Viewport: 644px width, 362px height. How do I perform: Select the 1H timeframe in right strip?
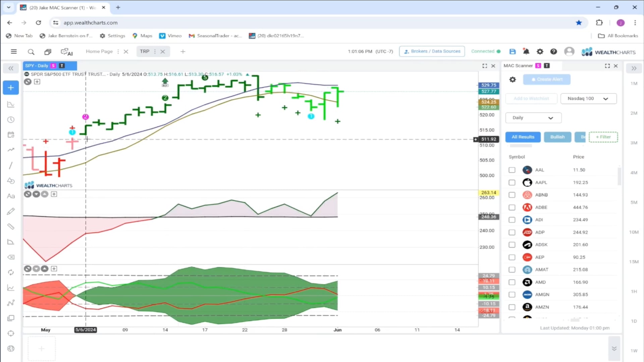(x=634, y=292)
